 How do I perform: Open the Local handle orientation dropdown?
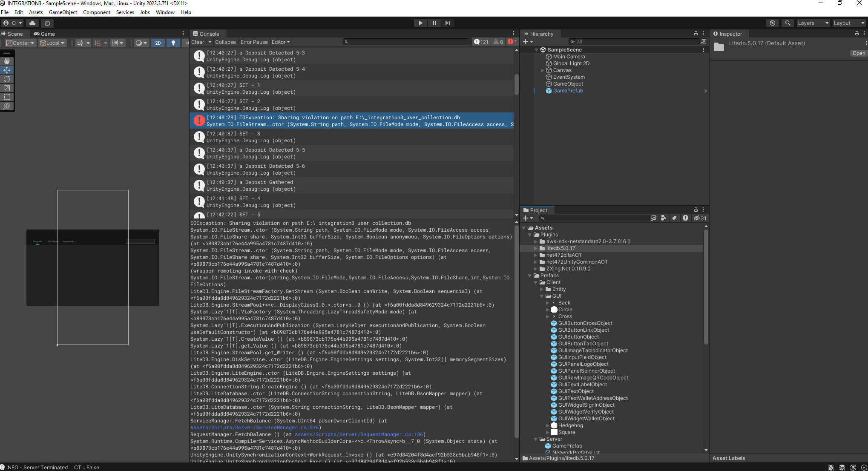[x=52, y=43]
